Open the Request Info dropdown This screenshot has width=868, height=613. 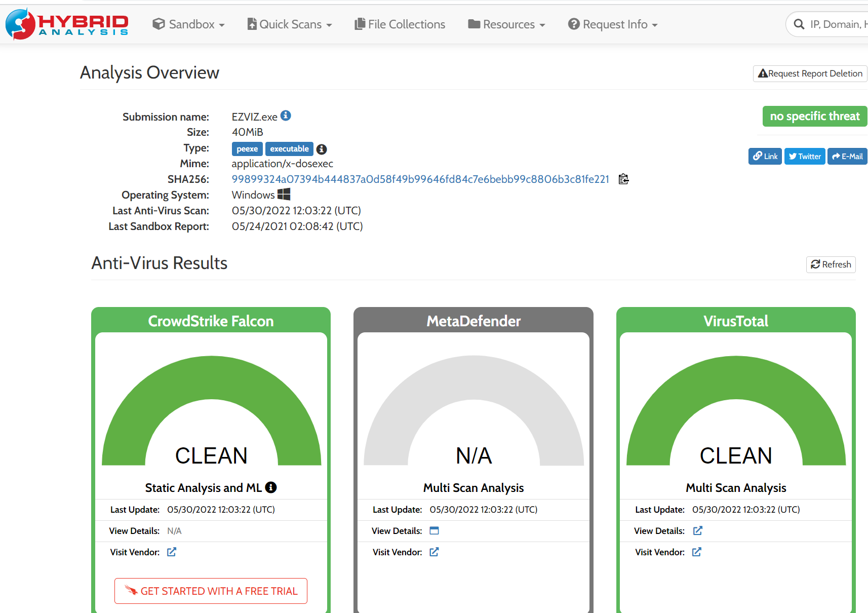pyautogui.click(x=613, y=24)
